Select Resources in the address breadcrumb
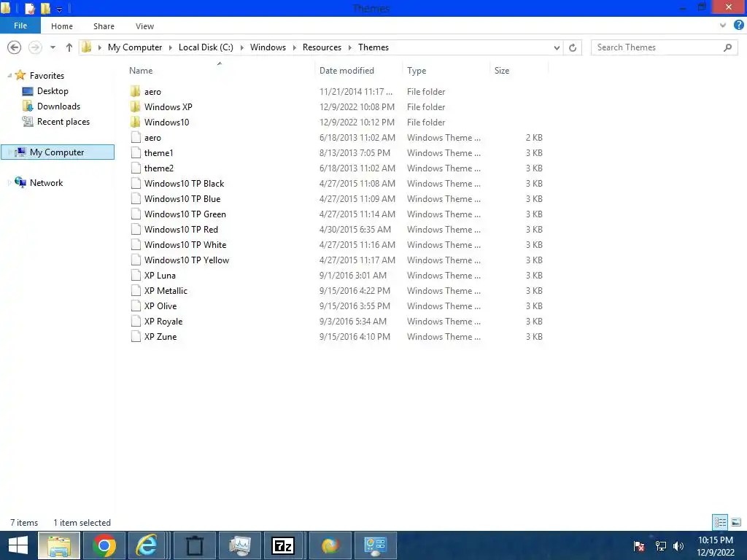 322,47
